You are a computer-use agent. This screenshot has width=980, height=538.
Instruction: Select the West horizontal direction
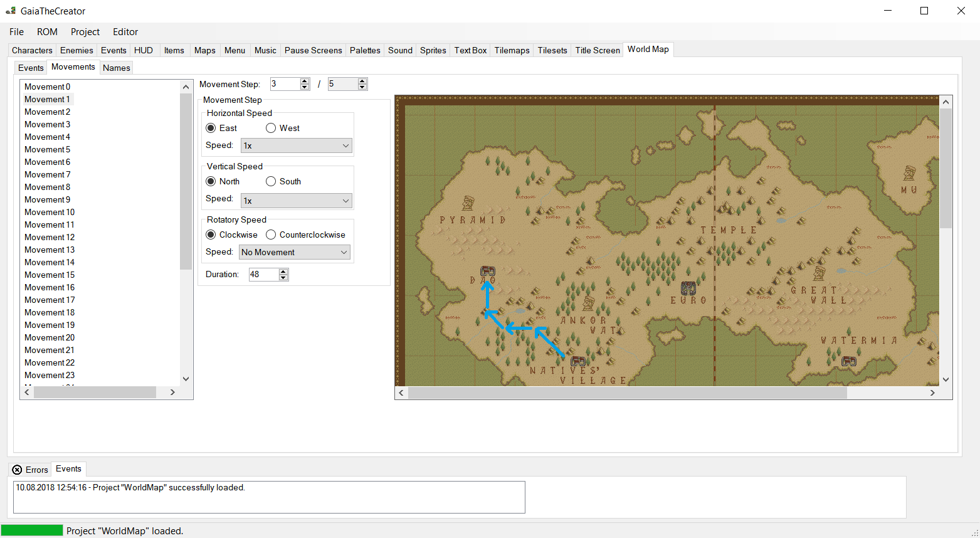[x=270, y=128]
